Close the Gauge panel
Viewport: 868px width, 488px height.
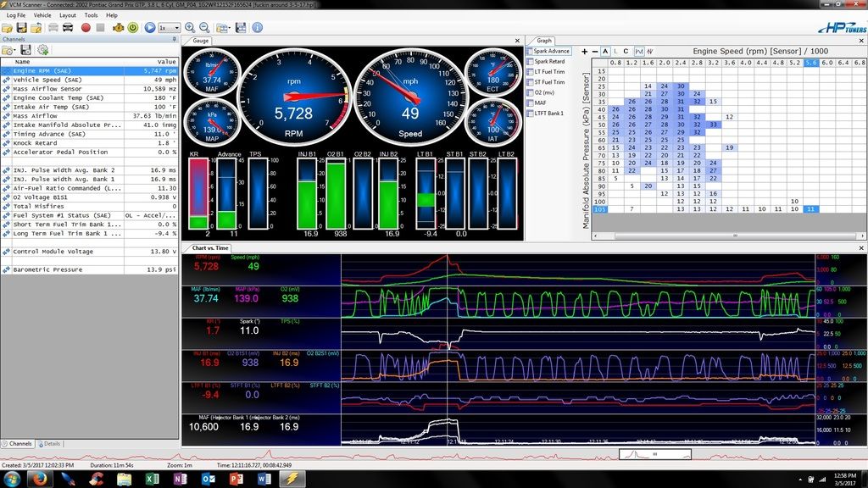point(518,41)
